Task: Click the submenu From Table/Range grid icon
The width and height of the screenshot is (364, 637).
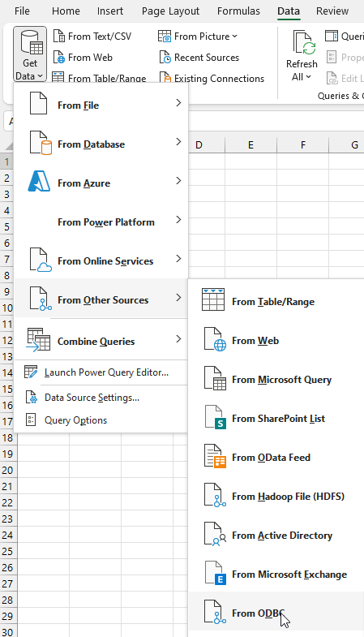Action: pos(213,300)
